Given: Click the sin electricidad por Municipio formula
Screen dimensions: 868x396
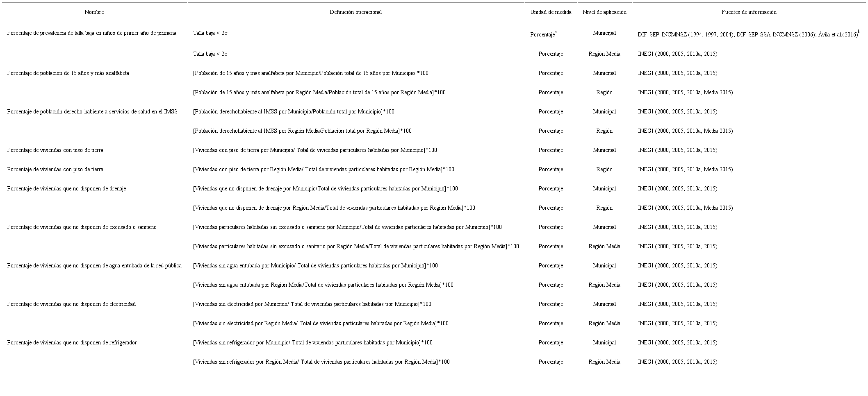Looking at the screenshot, I should coord(312,304).
